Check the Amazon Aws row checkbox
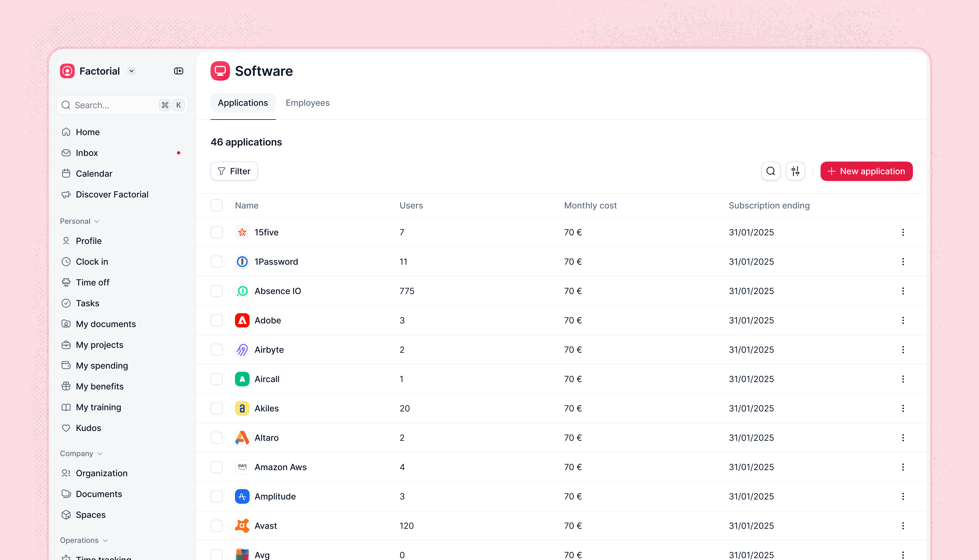 (217, 467)
